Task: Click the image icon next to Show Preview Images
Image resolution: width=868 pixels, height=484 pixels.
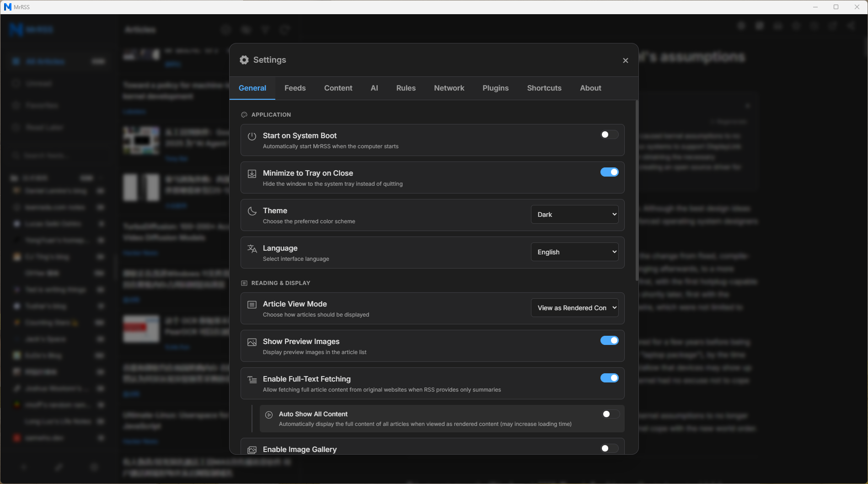Action: tap(252, 342)
